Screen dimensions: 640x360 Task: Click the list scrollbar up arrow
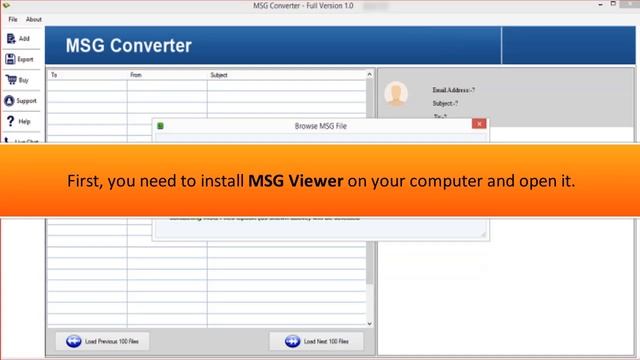(369, 75)
